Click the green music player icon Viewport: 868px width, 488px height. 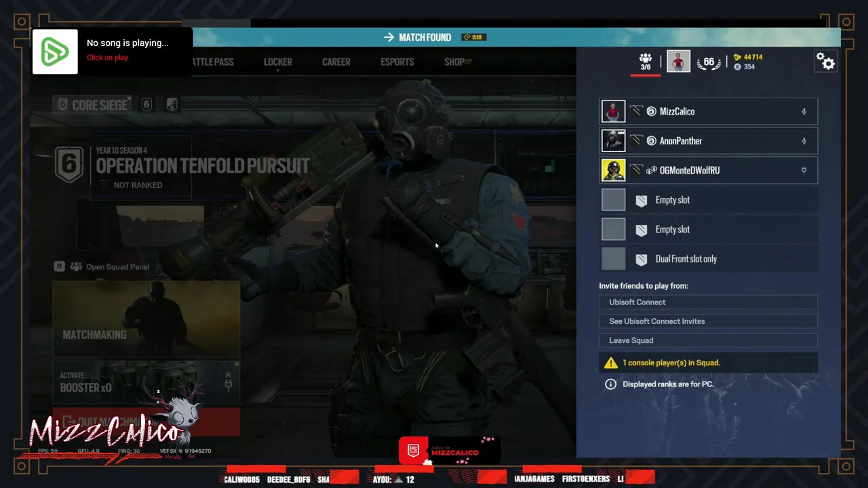tap(55, 52)
